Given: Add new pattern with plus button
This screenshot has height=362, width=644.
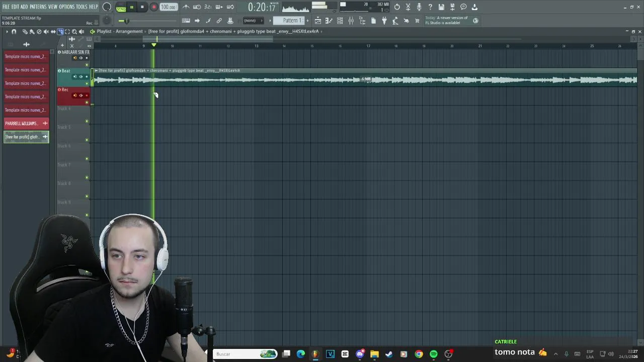Looking at the screenshot, I should [x=307, y=21].
